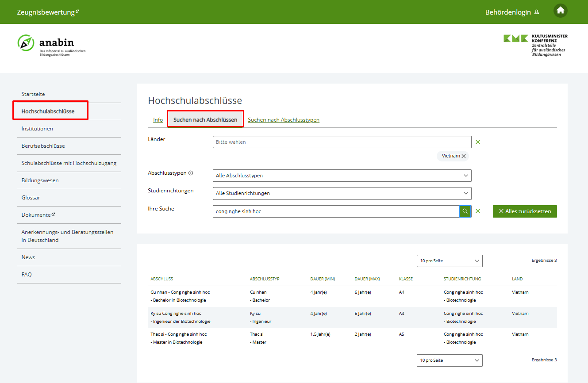
Task: Clear the Ihre Suche field with the green X
Action: click(478, 211)
